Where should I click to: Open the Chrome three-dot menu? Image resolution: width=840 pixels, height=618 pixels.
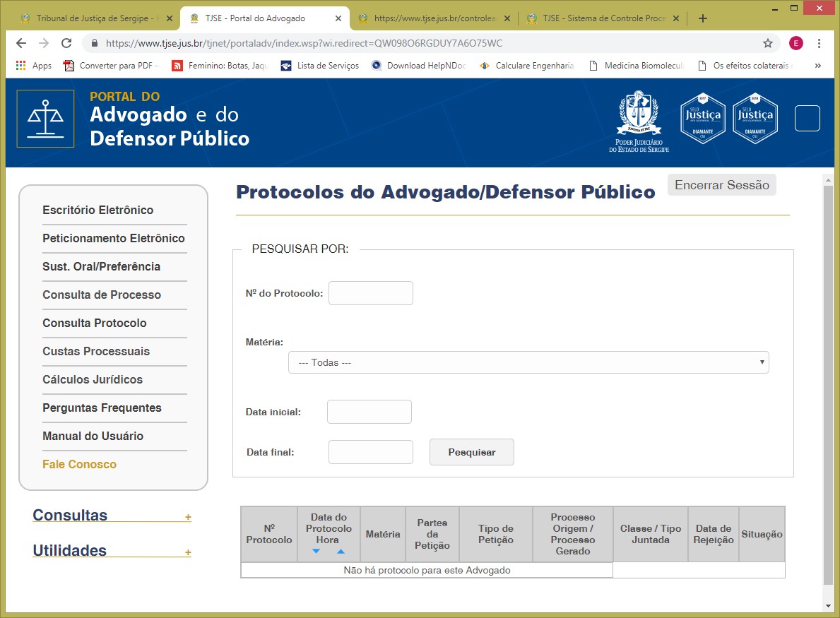[819, 43]
